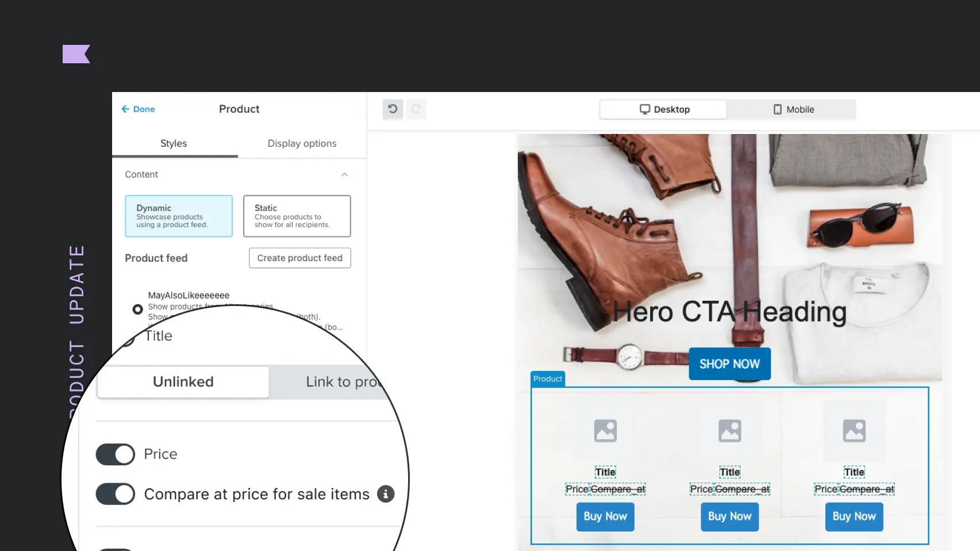The image size is (980, 551).
Task: Switch to the Display options tab
Action: point(302,143)
